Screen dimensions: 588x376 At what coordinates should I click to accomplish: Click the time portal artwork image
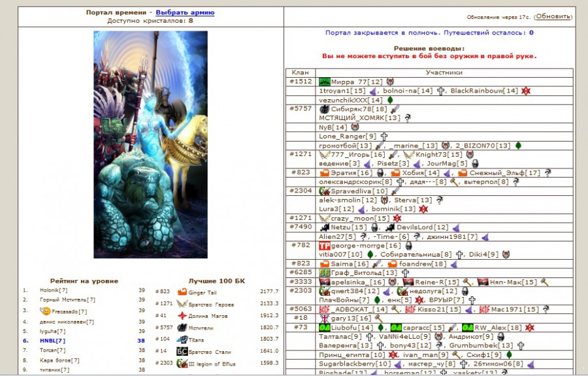point(150,144)
